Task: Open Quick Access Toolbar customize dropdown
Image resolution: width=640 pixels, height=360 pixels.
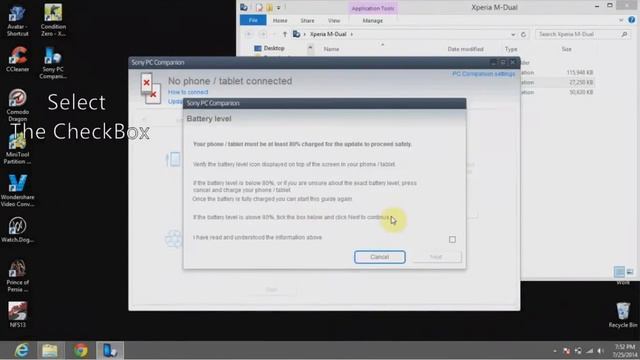Action: [279, 8]
